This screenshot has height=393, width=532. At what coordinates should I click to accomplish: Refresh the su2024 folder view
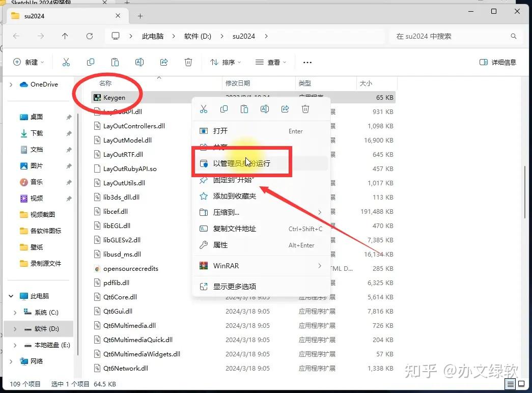90,36
